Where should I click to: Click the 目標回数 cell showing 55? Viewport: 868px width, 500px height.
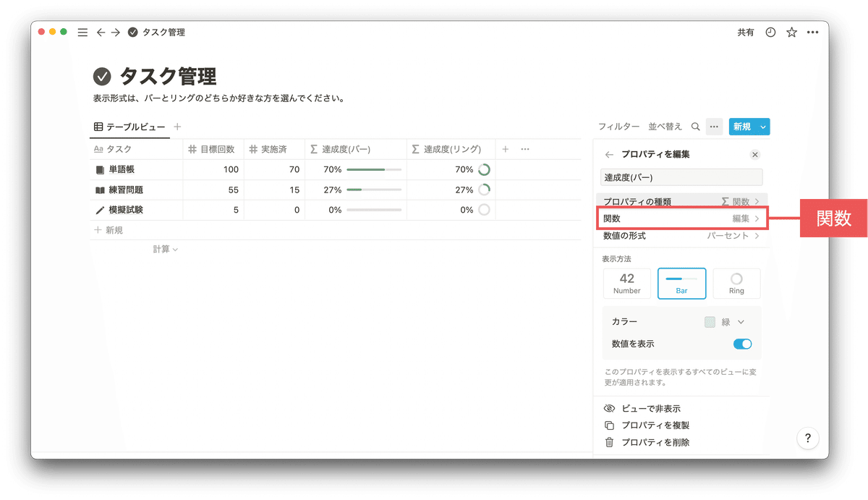tap(213, 190)
